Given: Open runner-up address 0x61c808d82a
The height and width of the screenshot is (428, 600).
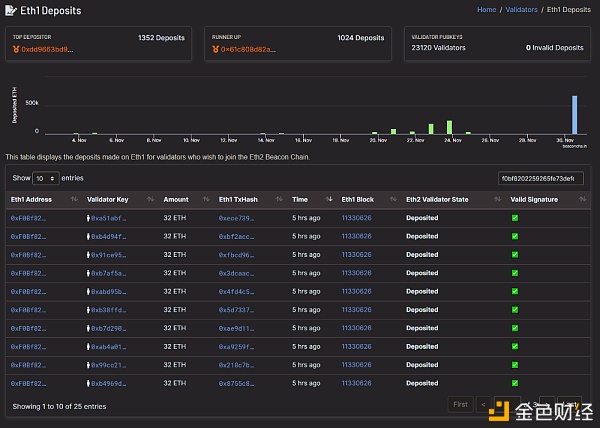Looking at the screenshot, I should pos(248,49).
